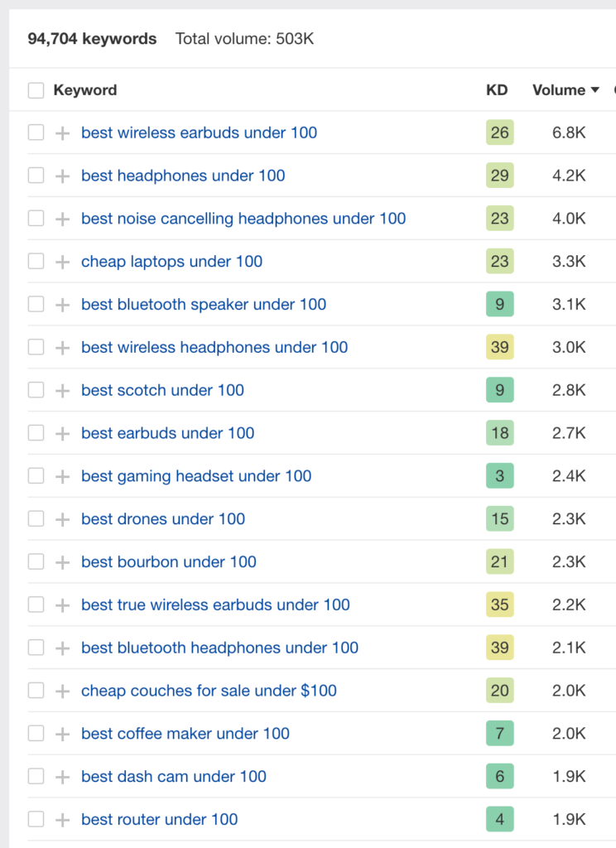Toggle the select-all checkbox in Keyword header
This screenshot has width=616, height=848.
coord(36,90)
